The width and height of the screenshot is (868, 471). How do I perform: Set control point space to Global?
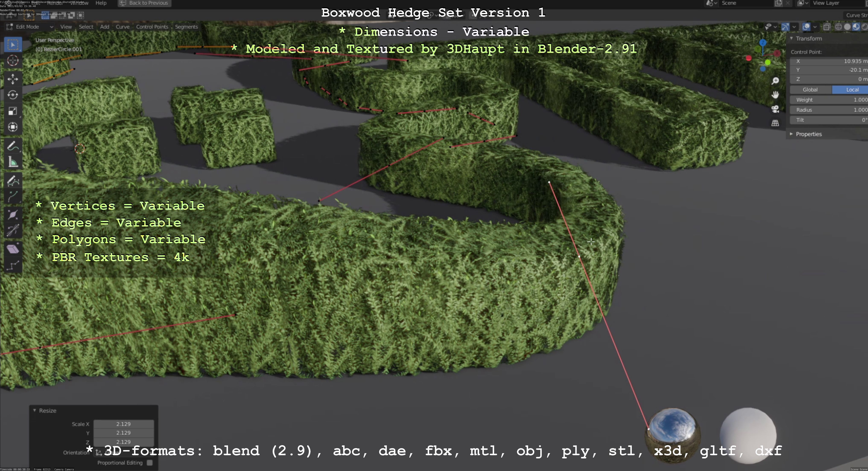pyautogui.click(x=810, y=90)
